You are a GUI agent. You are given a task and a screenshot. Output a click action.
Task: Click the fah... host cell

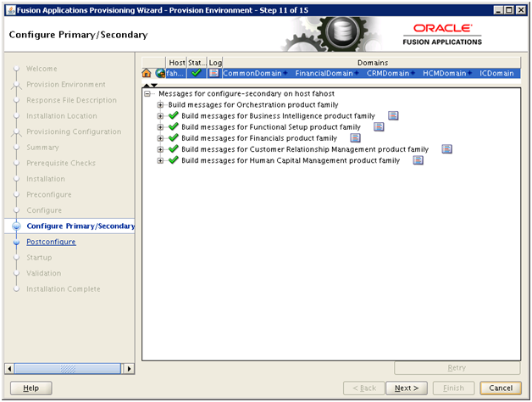[176, 74]
